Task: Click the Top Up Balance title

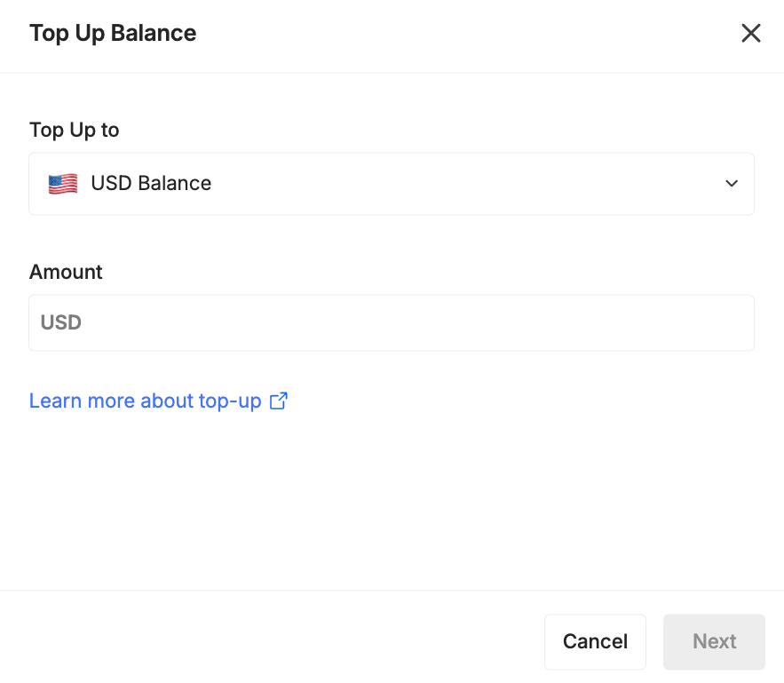Action: tap(113, 34)
